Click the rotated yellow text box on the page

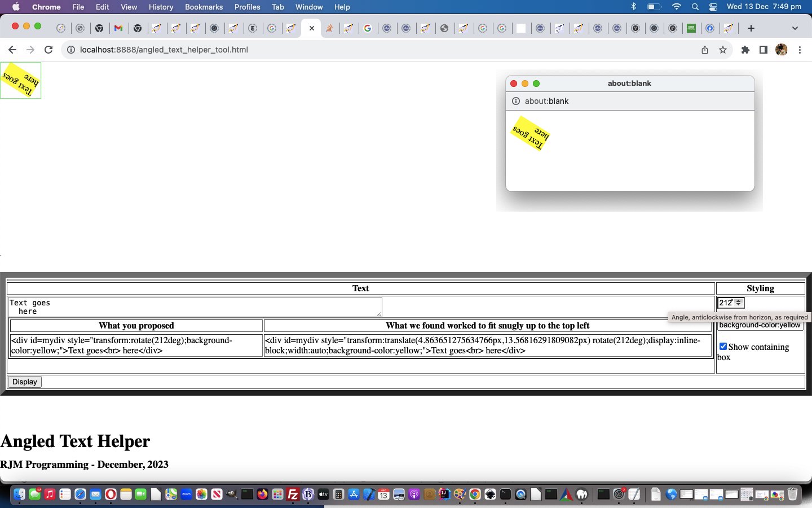[21, 81]
